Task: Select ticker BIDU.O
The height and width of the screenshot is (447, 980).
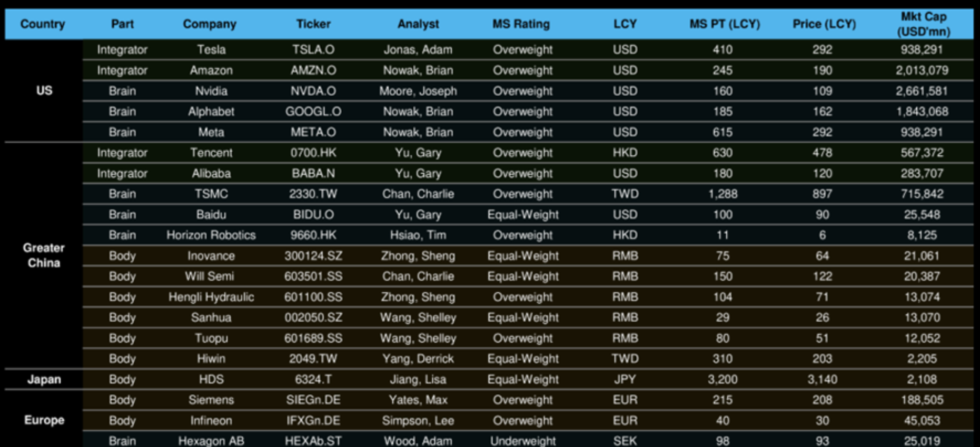Action: point(313,215)
